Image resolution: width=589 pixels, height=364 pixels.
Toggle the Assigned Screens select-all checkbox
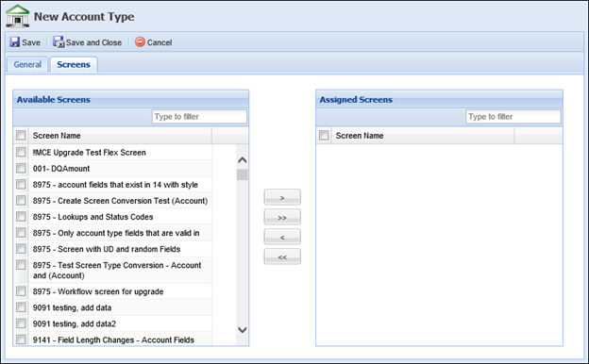(x=324, y=135)
